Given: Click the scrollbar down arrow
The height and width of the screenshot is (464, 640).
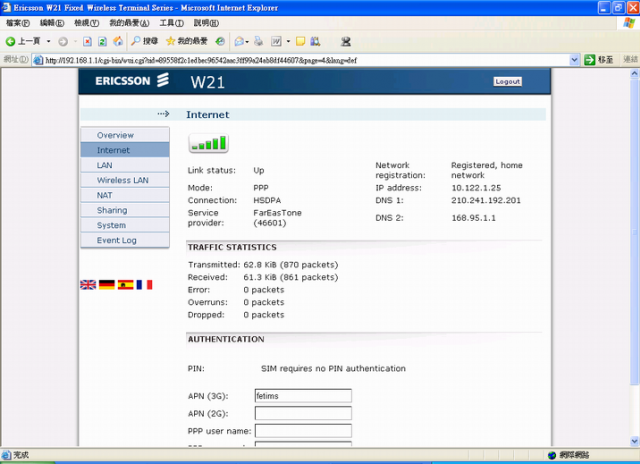Looking at the screenshot, I should tap(634, 441).
